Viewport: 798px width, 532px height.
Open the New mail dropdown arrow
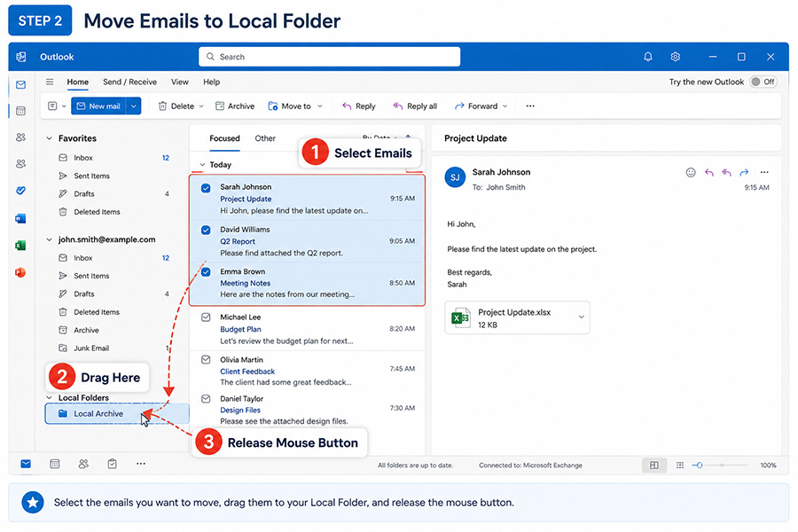[133, 106]
